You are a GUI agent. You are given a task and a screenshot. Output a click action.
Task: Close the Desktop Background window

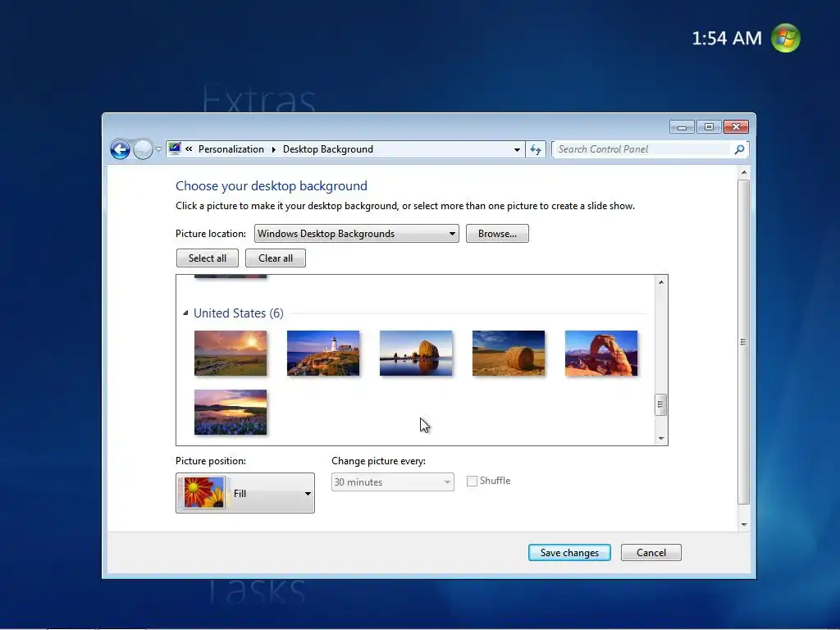click(x=736, y=127)
